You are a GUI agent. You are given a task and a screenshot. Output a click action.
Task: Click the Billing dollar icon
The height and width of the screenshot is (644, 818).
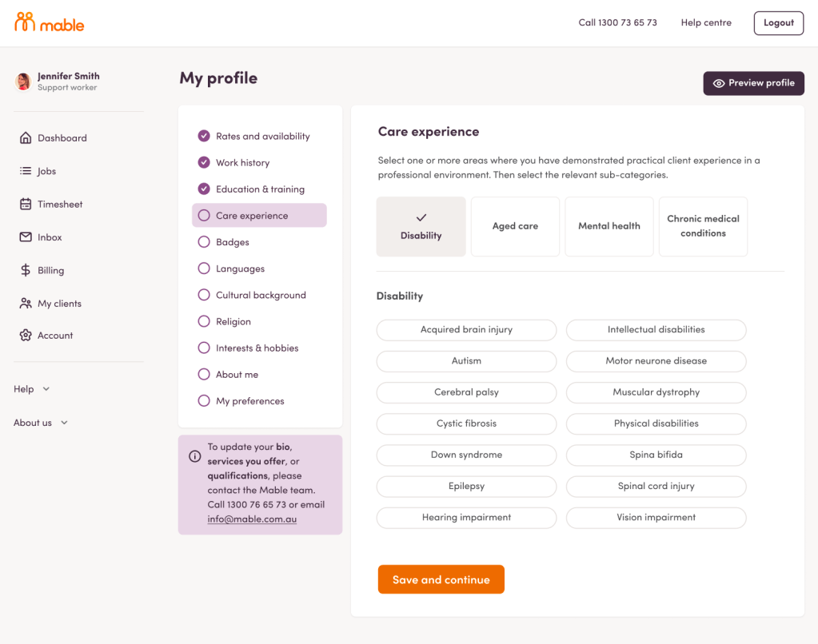click(x=26, y=271)
